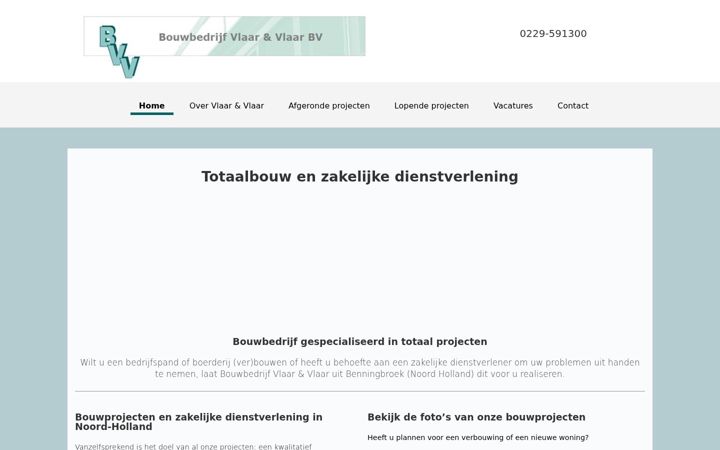
Task: Open Lopende projecten in navigation
Action: tap(431, 106)
